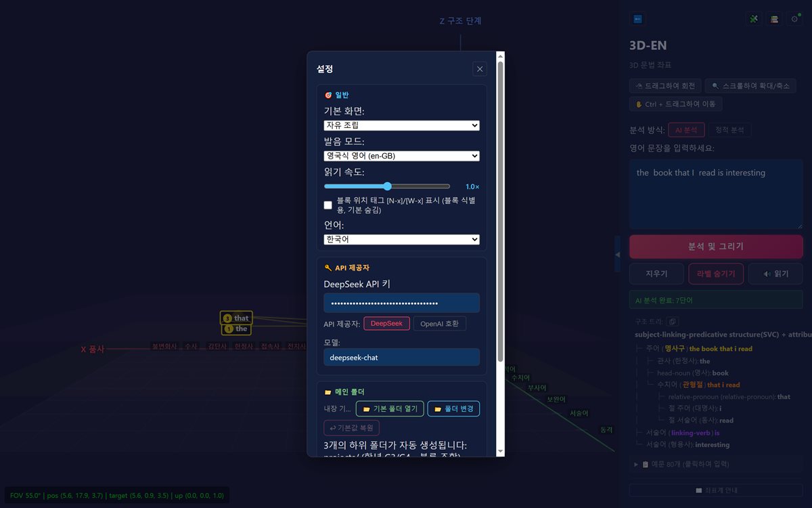Switch to the AI 분석 analysis mode
812x508 pixels.
pos(686,130)
